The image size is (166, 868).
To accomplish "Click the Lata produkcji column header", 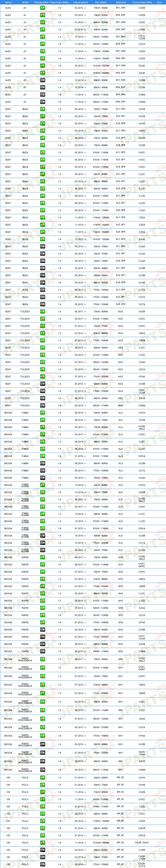I will coord(80,2).
